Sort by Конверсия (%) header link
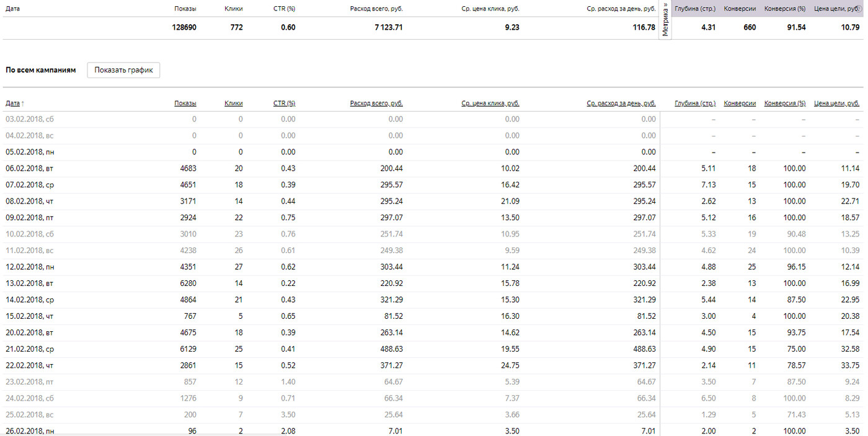The height and width of the screenshot is (436, 868). coord(784,103)
